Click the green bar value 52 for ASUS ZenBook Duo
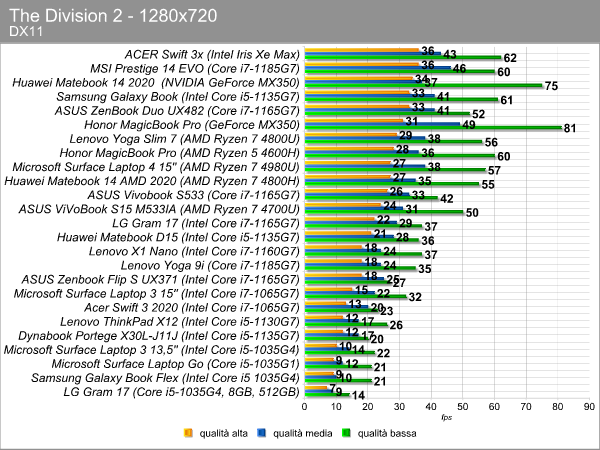Viewport: 600px width, 450px height. [x=478, y=114]
